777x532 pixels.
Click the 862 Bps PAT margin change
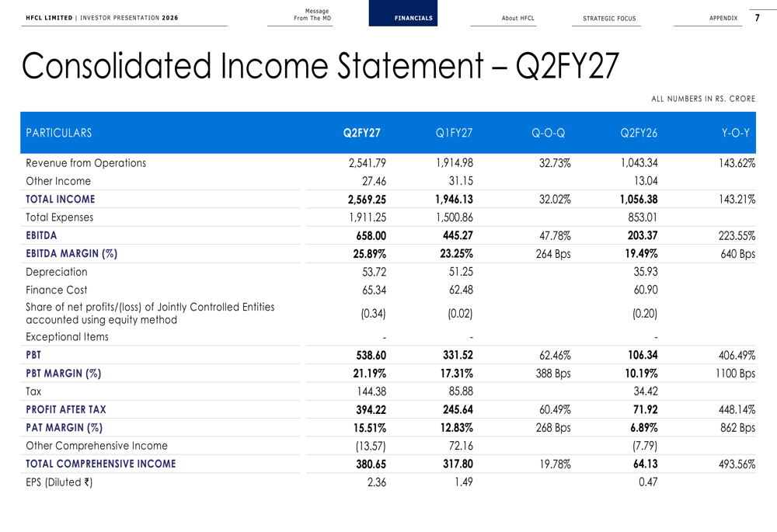738,427
